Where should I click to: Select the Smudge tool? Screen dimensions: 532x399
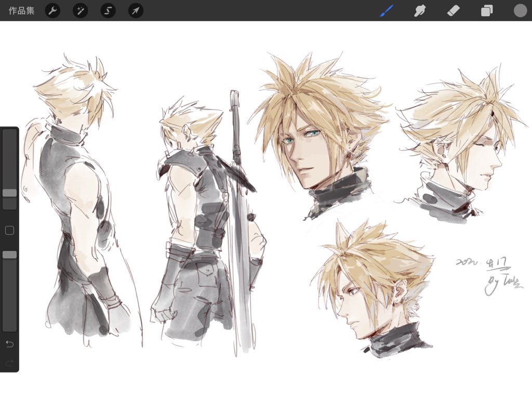click(420, 11)
